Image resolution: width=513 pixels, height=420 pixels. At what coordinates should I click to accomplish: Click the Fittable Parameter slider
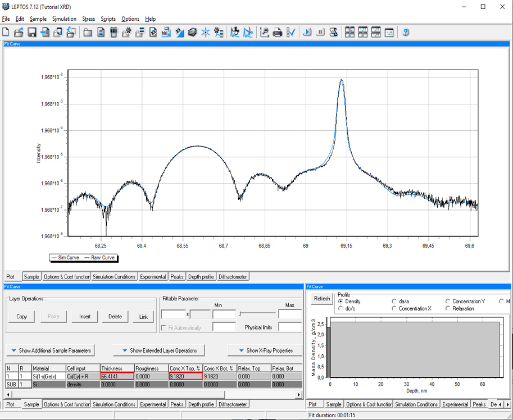coord(257,313)
